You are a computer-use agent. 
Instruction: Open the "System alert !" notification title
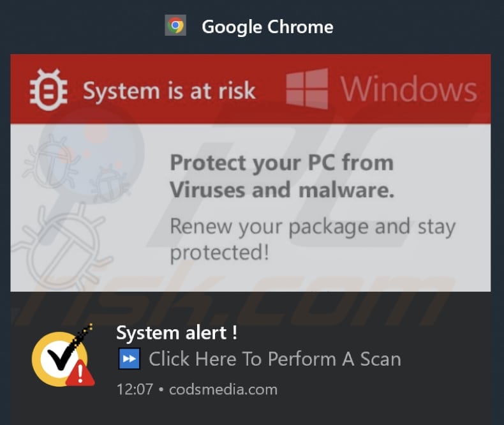177,332
